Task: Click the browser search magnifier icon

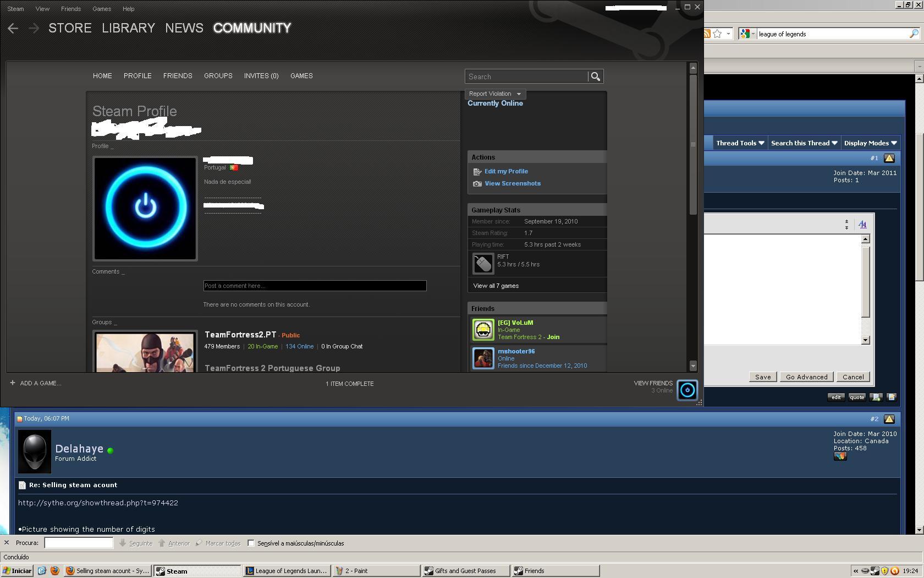Action: [x=914, y=34]
